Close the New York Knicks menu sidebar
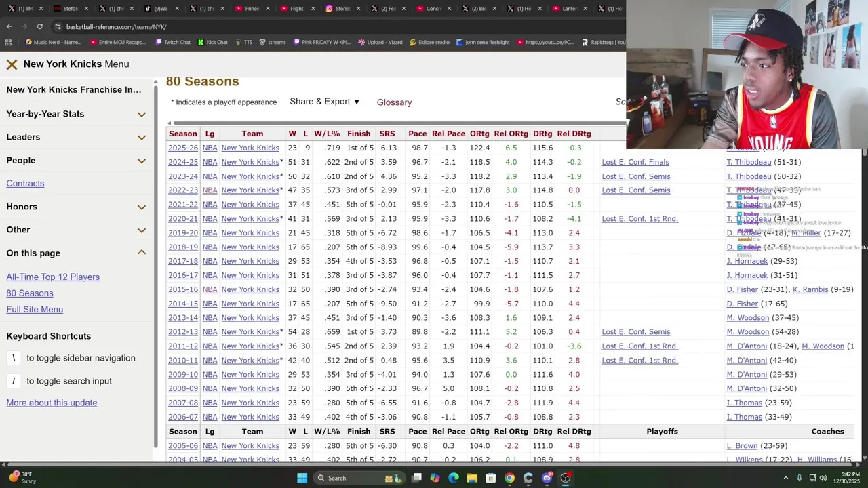 [x=12, y=64]
